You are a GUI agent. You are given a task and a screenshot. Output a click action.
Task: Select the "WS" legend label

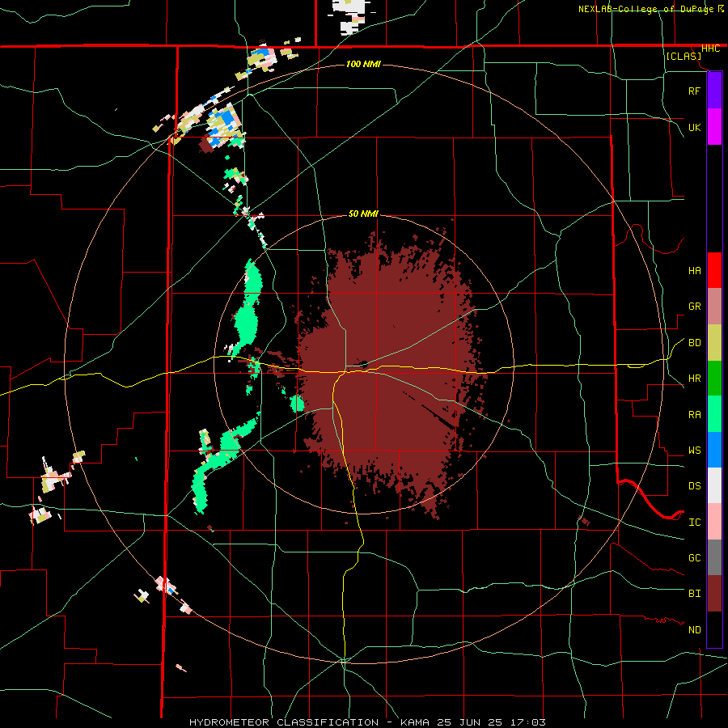pyautogui.click(x=695, y=451)
